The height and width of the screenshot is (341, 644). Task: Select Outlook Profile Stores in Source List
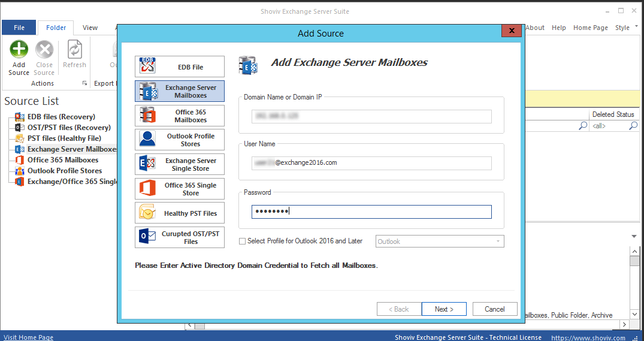pos(65,170)
